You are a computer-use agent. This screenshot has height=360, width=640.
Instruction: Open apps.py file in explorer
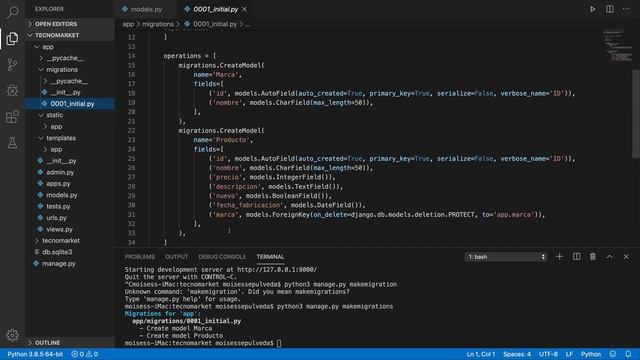pyautogui.click(x=70, y=184)
